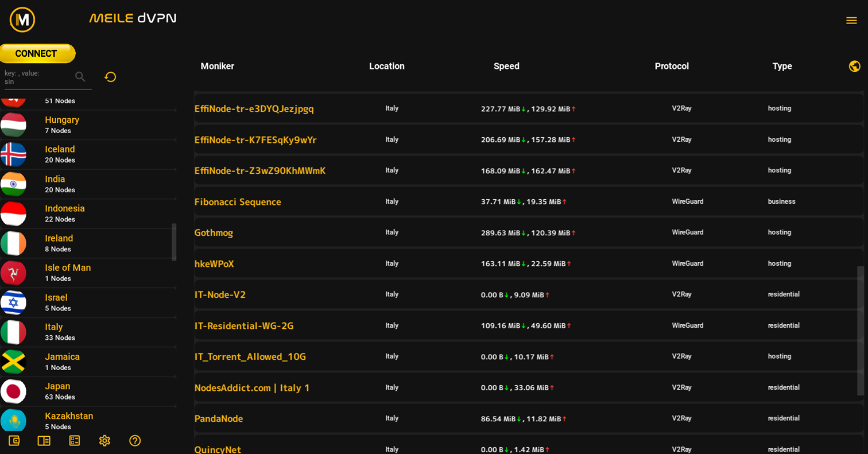Click the Indonesia flag icon

(13, 214)
